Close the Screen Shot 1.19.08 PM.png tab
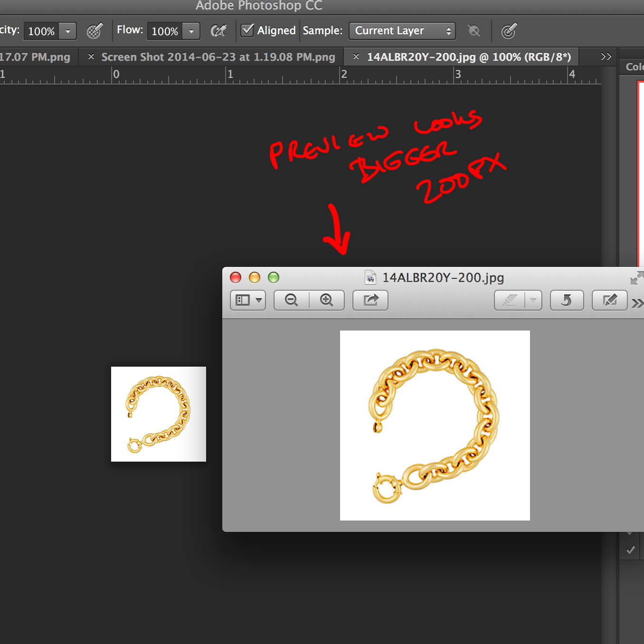The image size is (644, 644). pos(91,57)
